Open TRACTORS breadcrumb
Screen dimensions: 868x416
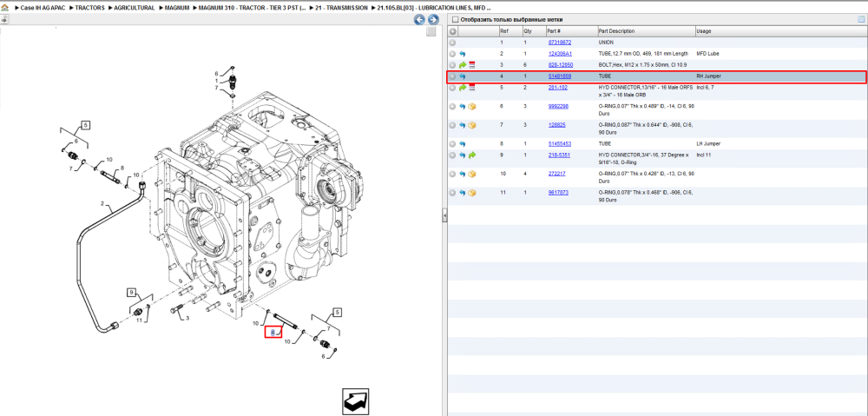point(89,9)
